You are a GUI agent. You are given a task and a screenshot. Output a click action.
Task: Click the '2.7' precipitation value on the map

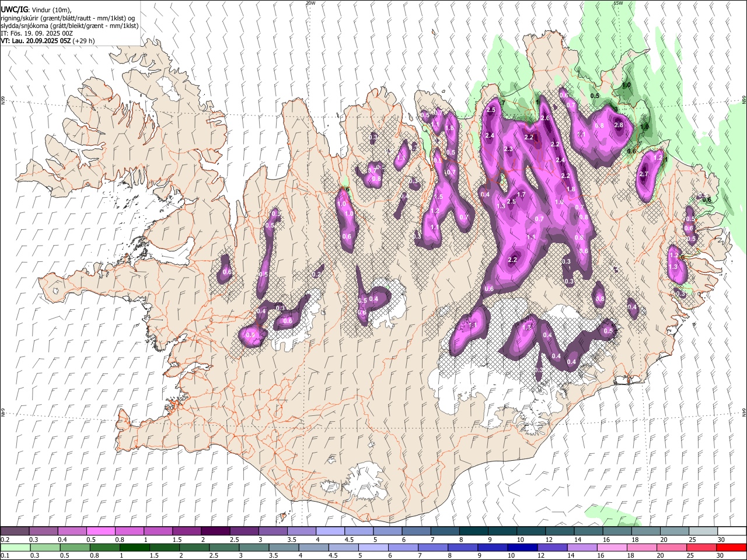644,174
